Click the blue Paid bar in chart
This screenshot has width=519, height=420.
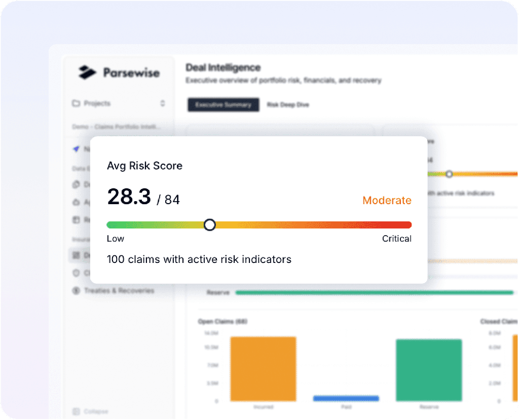tap(346, 398)
